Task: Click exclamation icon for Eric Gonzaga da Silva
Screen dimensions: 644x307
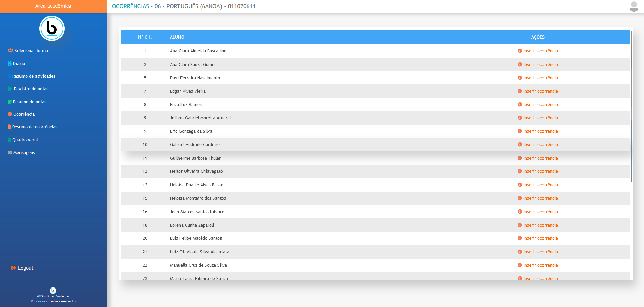Action: pyautogui.click(x=520, y=131)
